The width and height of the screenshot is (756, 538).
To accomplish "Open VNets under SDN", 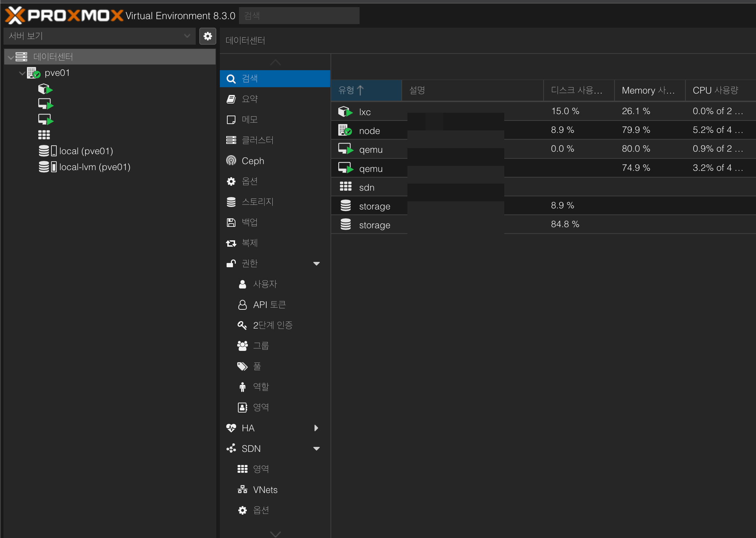I will pos(265,490).
